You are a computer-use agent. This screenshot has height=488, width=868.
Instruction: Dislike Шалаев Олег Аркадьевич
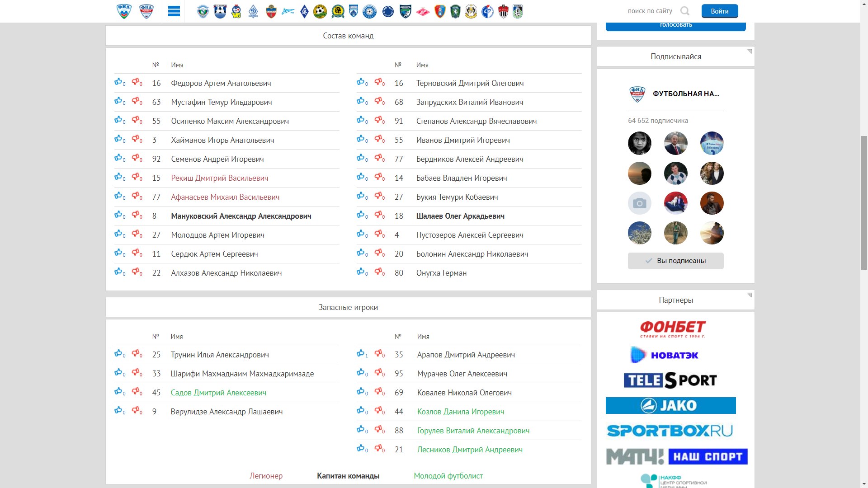378,215
